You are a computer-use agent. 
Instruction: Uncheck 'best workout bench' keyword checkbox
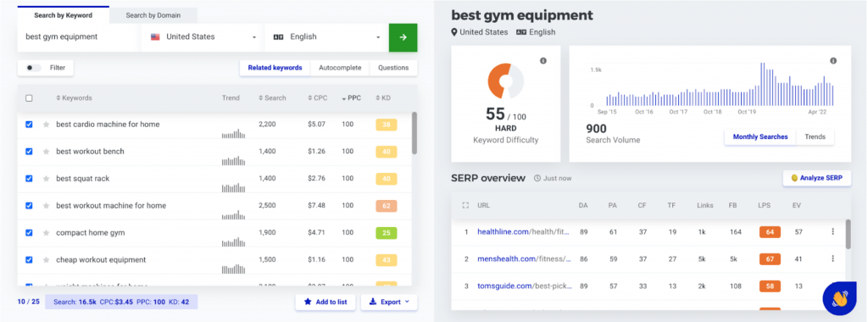click(30, 152)
